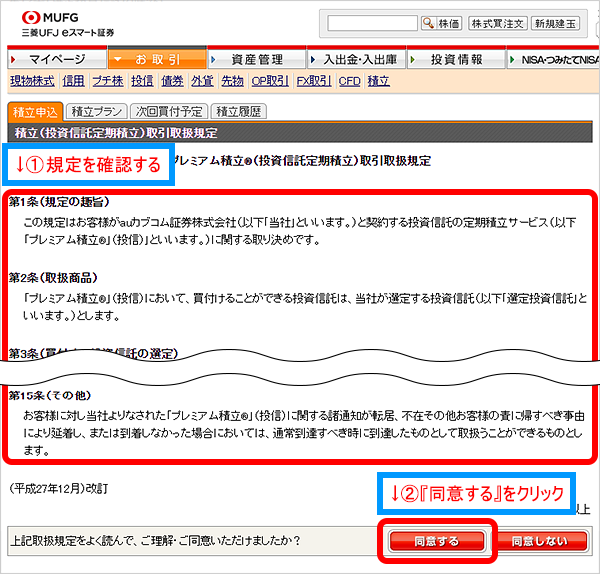600x574 pixels.
Task: Open the 投資情報 menu
Action: coord(456,59)
